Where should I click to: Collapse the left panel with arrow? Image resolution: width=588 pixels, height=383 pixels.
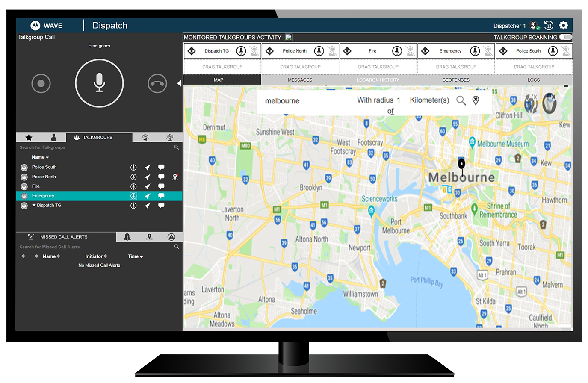[179, 83]
